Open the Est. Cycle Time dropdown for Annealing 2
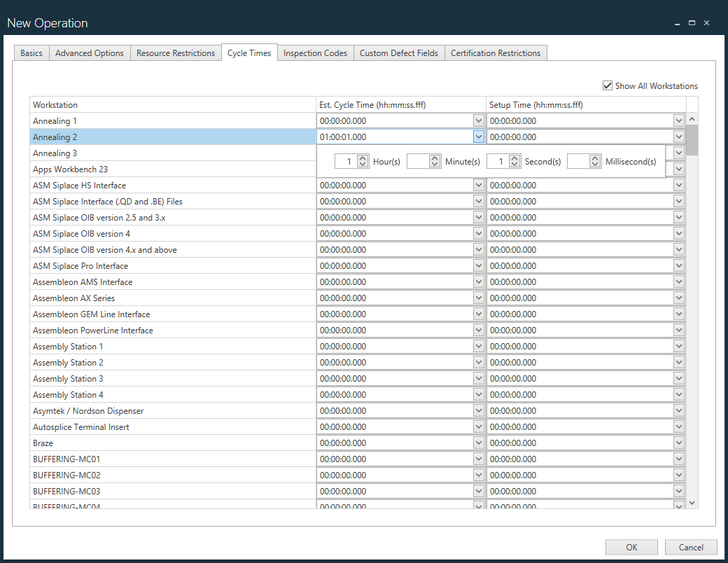 coord(478,136)
